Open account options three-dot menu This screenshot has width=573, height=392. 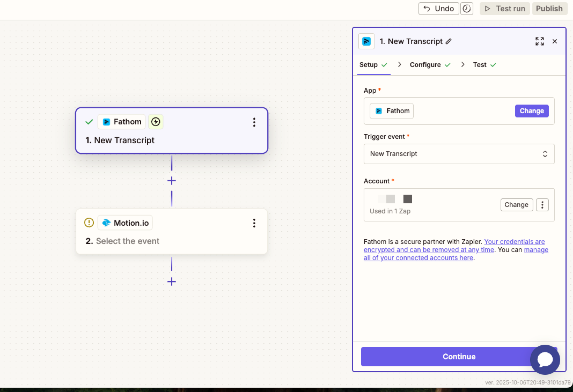pos(542,205)
